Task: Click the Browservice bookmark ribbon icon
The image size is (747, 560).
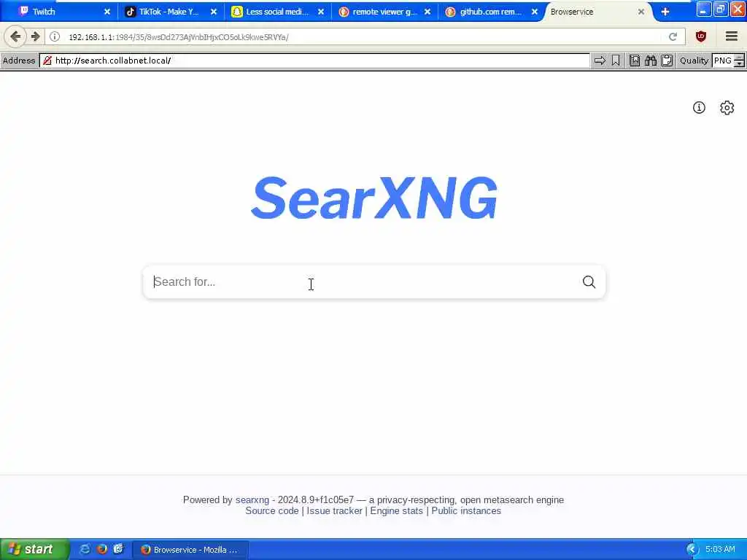Action: click(616, 61)
